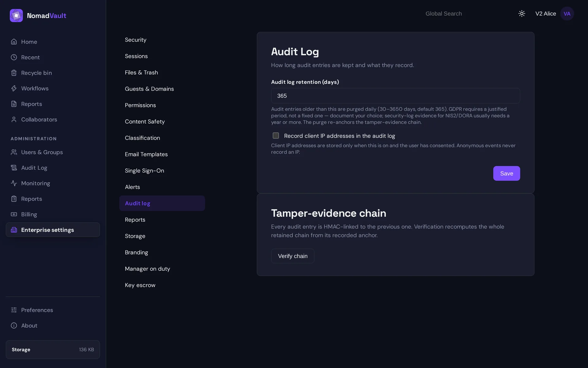Click the About info icon

(x=14, y=326)
